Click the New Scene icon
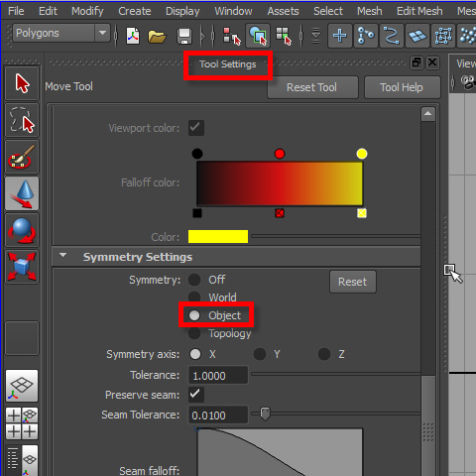 pos(133,36)
